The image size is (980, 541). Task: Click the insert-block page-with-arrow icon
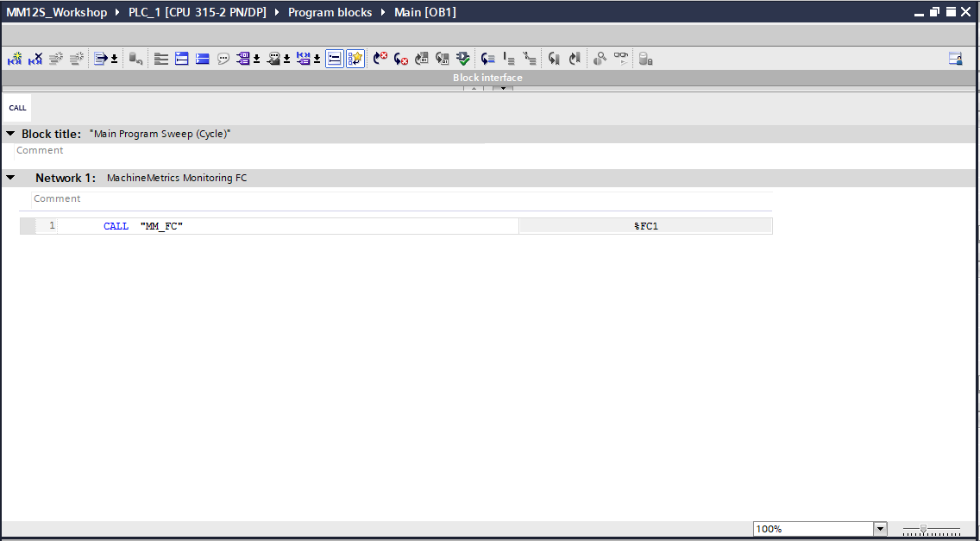pyautogui.click(x=101, y=59)
